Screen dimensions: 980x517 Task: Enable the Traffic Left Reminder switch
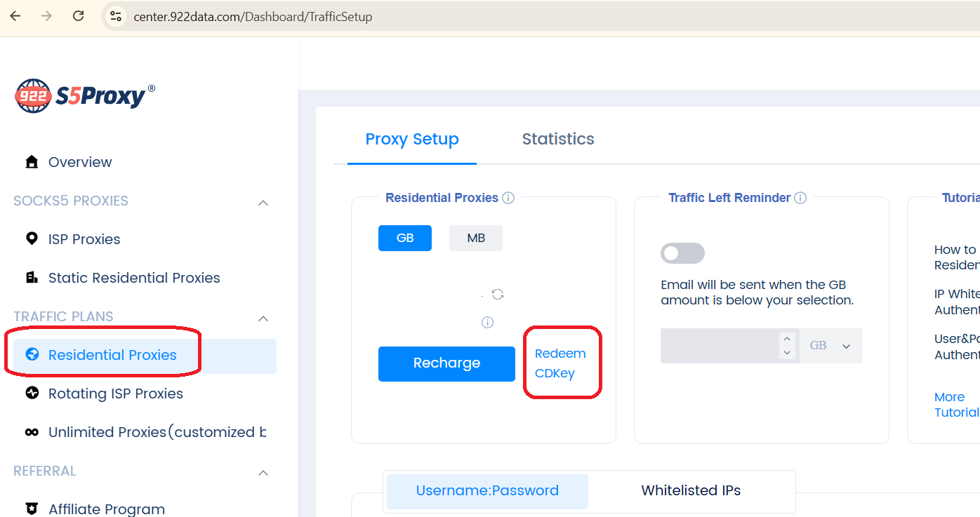[682, 253]
